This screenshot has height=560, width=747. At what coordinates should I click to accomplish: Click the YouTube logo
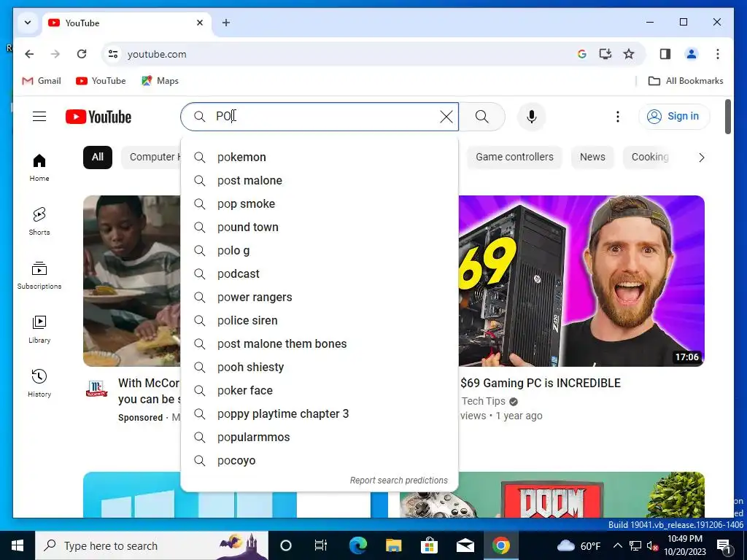coord(98,117)
